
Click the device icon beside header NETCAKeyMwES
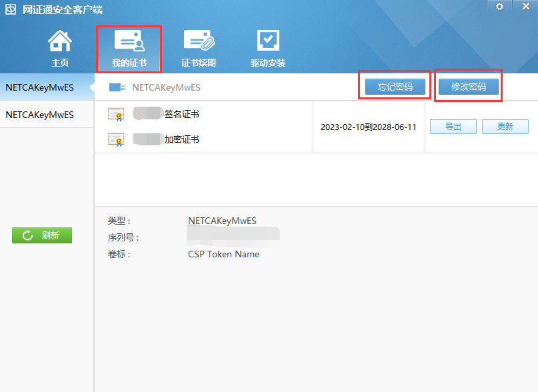(117, 87)
